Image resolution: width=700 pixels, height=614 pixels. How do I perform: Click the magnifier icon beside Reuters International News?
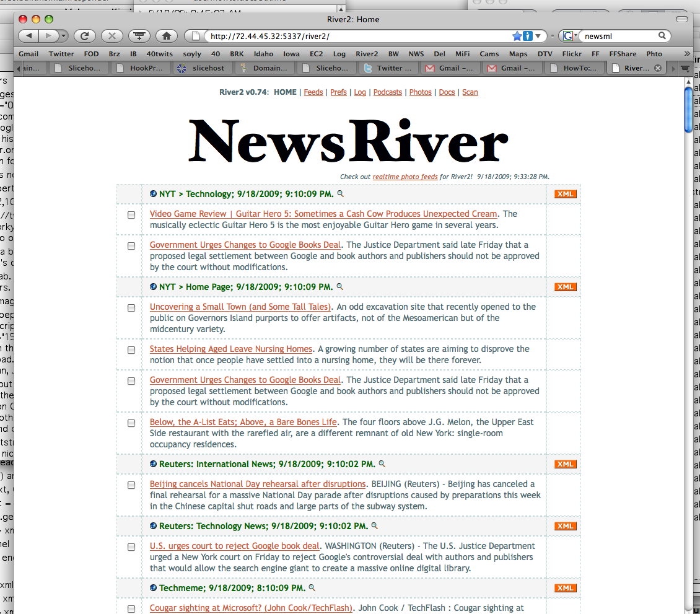tap(382, 464)
